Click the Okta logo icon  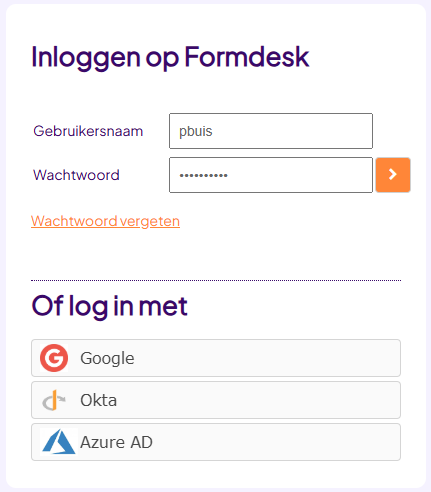tap(54, 400)
